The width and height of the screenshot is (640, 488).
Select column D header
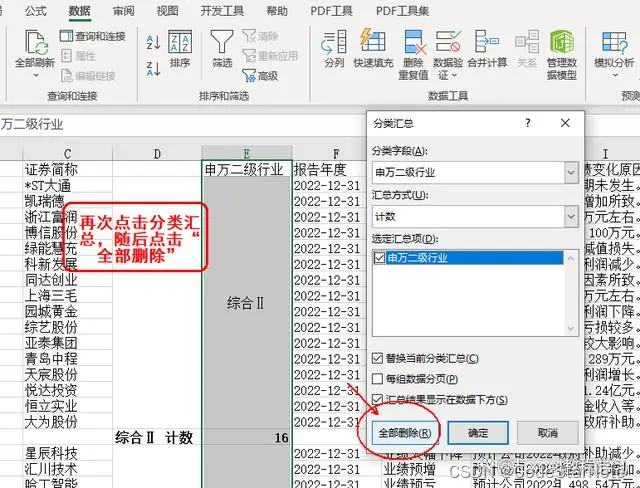coord(157,154)
